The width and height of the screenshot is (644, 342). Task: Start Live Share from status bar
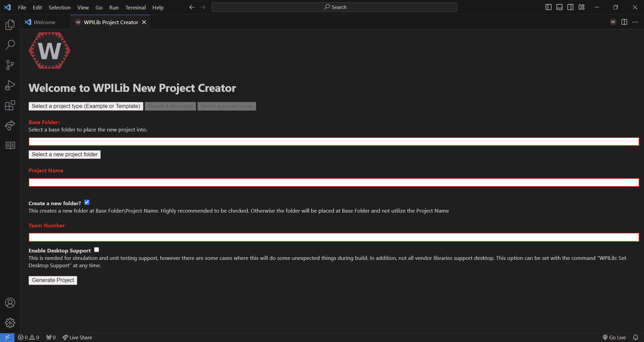click(x=77, y=337)
